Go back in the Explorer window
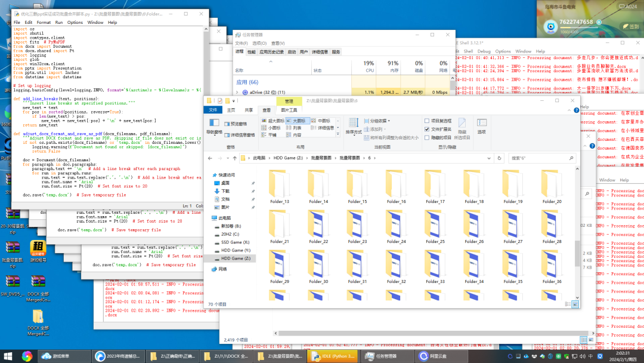 [x=210, y=158]
